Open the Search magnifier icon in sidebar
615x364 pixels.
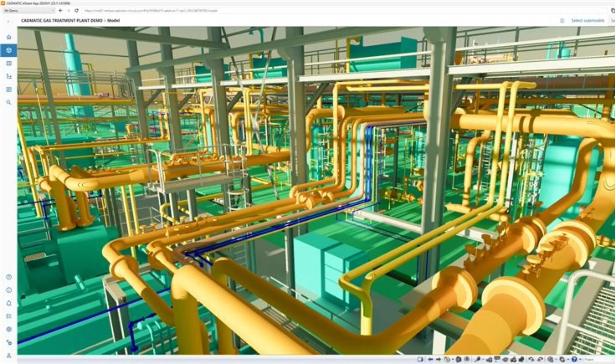pyautogui.click(x=9, y=103)
